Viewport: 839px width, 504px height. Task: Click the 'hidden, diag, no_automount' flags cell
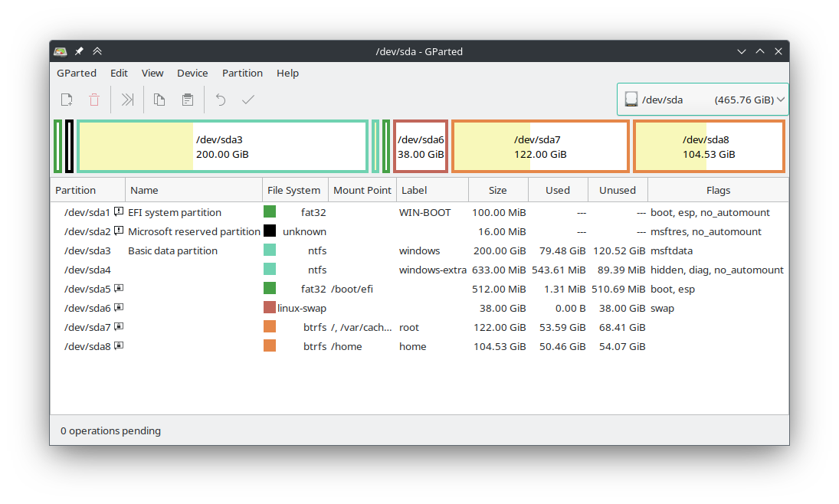[717, 270]
